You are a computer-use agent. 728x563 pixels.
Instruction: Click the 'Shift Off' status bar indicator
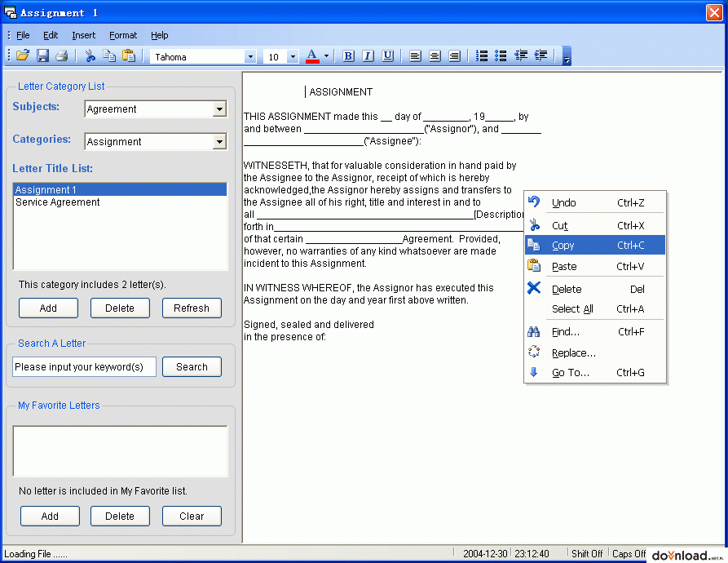tap(587, 554)
